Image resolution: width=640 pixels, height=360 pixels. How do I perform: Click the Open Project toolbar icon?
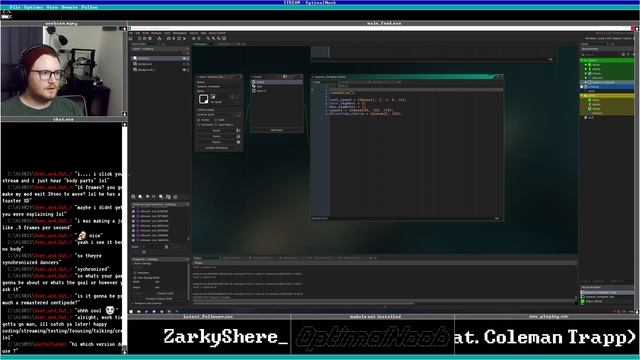click(x=144, y=38)
